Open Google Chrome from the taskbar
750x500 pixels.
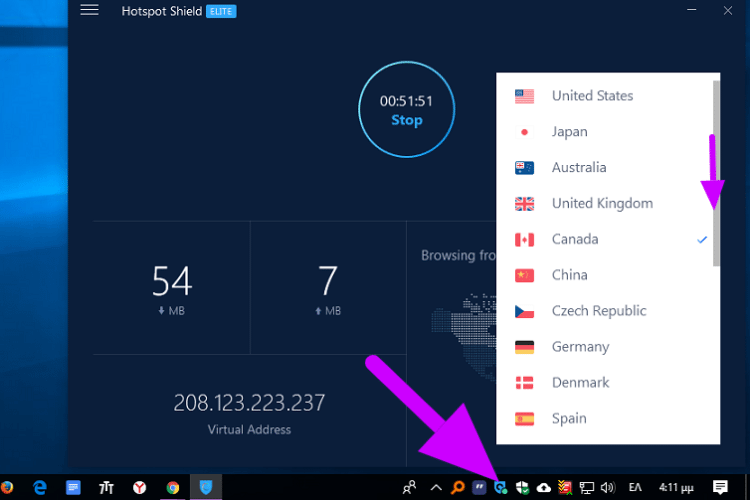[x=173, y=488]
